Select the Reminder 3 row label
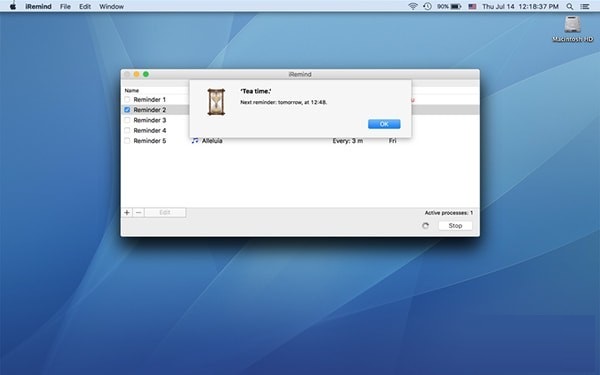 [150, 120]
